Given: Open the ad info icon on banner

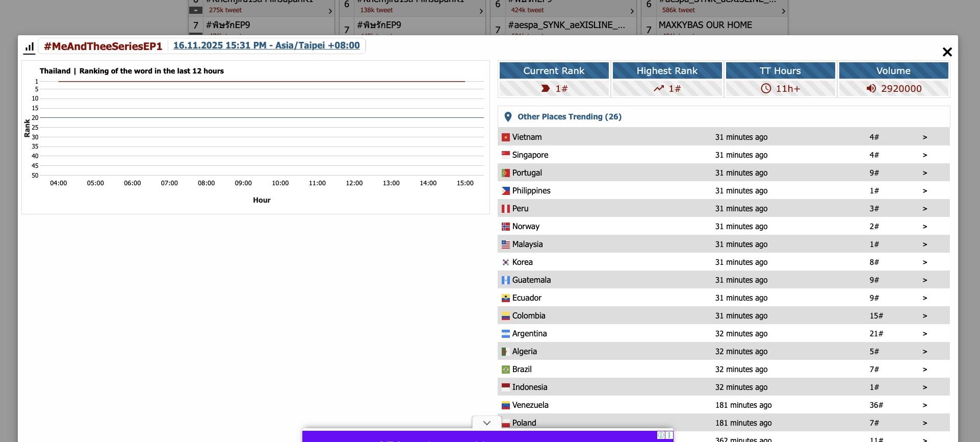Looking at the screenshot, I should pyautogui.click(x=661, y=435).
